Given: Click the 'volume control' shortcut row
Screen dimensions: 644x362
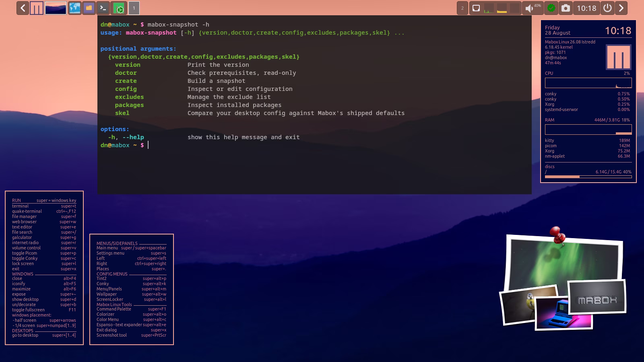Looking at the screenshot, I should click(x=44, y=248).
